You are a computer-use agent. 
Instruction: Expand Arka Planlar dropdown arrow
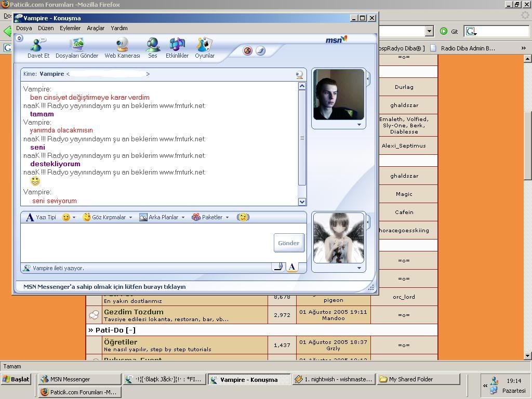(183, 218)
